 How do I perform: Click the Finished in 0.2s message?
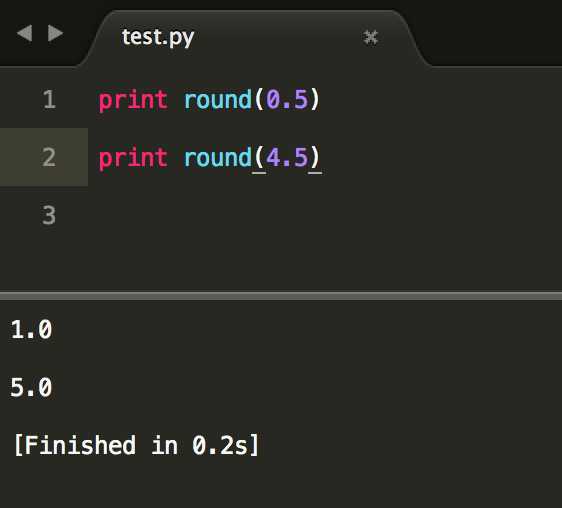(x=136, y=445)
